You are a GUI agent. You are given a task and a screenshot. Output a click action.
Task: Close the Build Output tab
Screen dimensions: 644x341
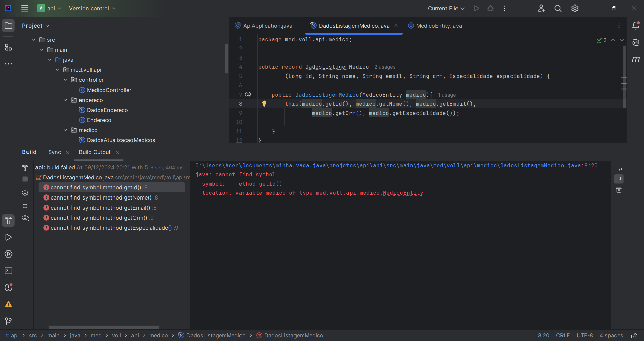click(117, 152)
